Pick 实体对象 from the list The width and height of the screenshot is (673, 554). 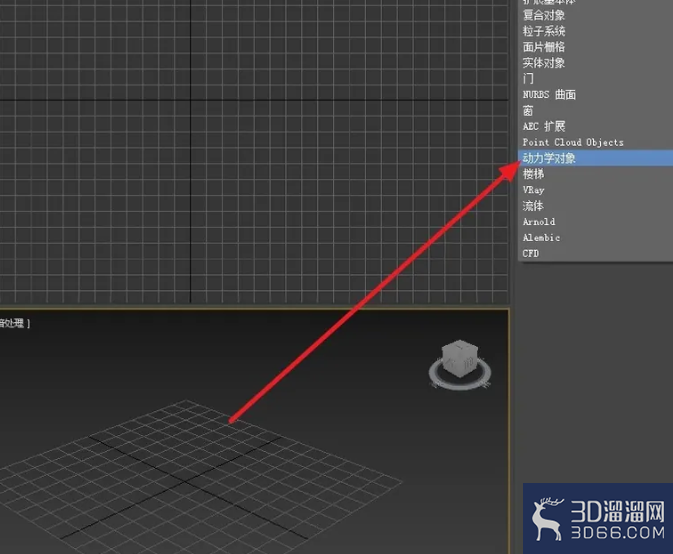(x=595, y=63)
